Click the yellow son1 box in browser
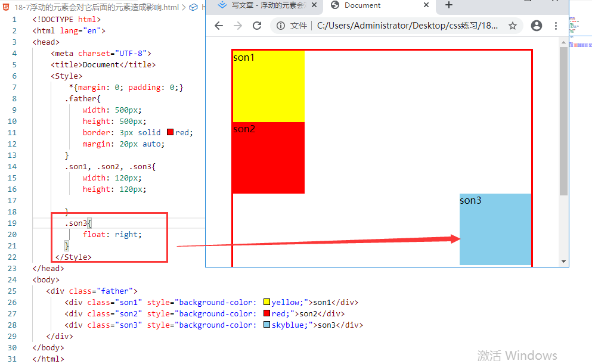Viewport: 592px width, 364px height. point(268,86)
